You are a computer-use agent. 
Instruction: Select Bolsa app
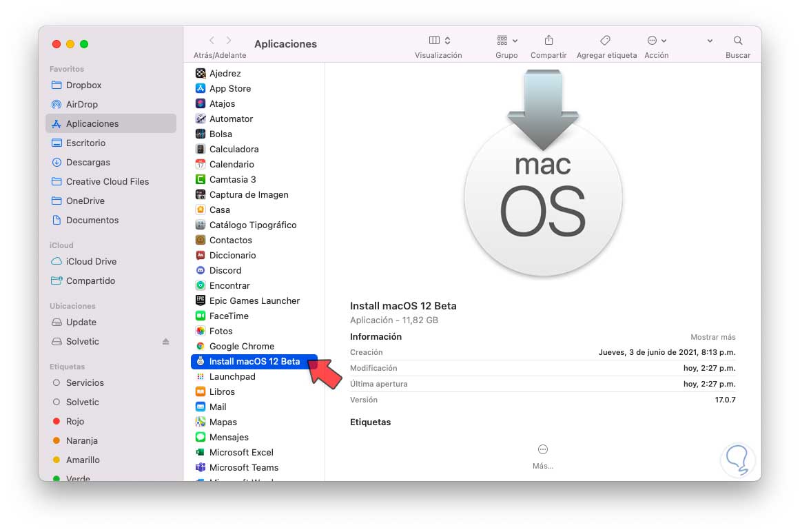coord(254,134)
